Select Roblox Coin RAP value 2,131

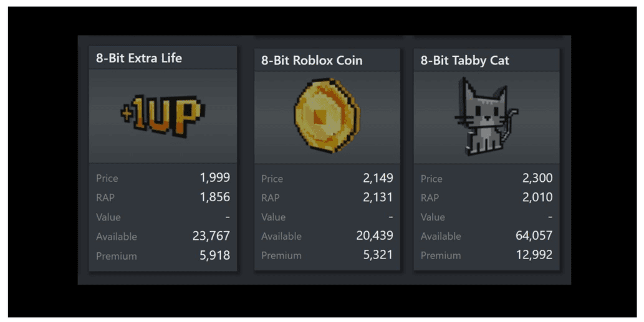(x=378, y=197)
